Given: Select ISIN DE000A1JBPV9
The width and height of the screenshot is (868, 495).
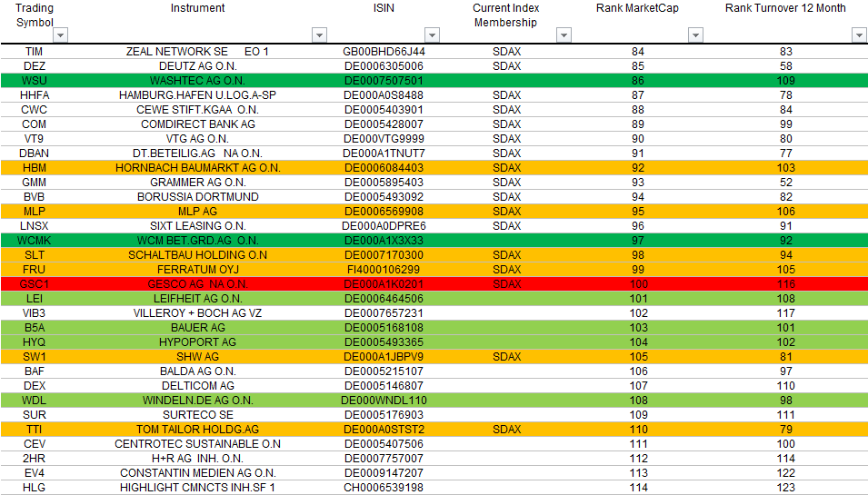Looking at the screenshot, I should click(x=384, y=357).
